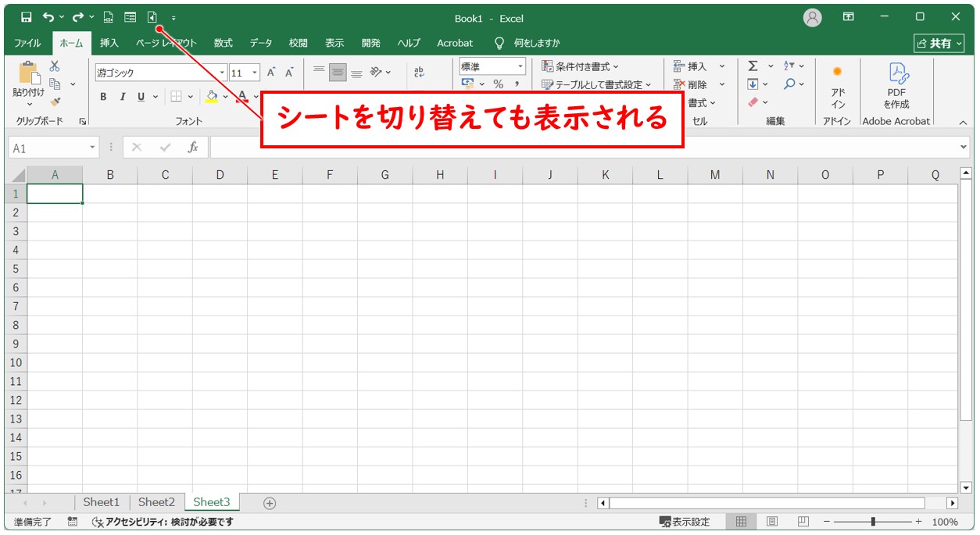This screenshot has width=980, height=535.
Task: Activate the format painter brush
Action: [55, 102]
